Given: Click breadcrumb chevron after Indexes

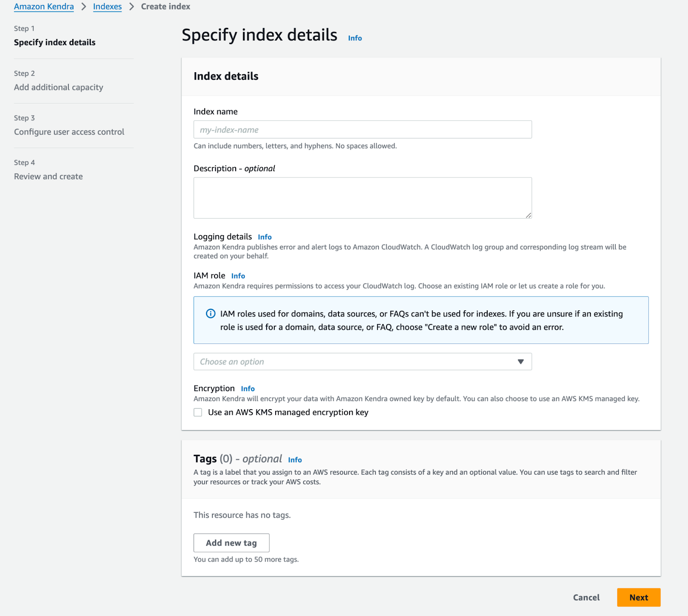Looking at the screenshot, I should (132, 7).
